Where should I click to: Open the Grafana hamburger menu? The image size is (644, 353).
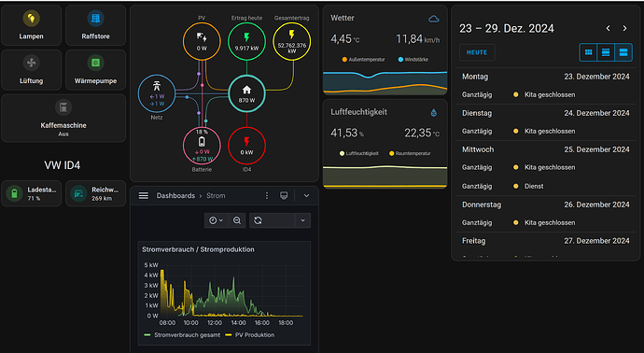pyautogui.click(x=144, y=195)
